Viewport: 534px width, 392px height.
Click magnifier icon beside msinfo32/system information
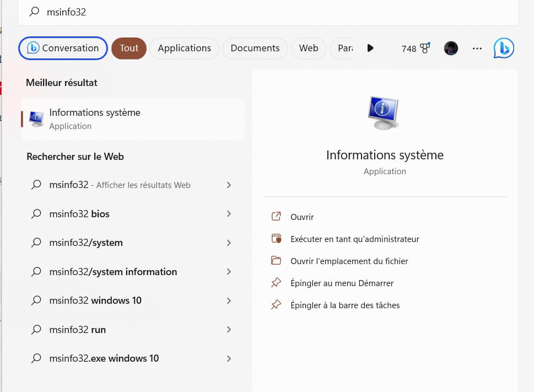tap(36, 271)
